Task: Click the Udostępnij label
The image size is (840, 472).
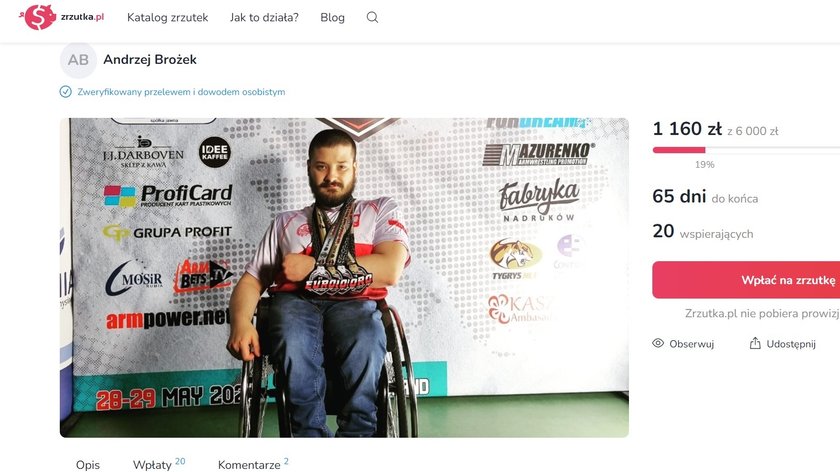Action: click(x=791, y=344)
